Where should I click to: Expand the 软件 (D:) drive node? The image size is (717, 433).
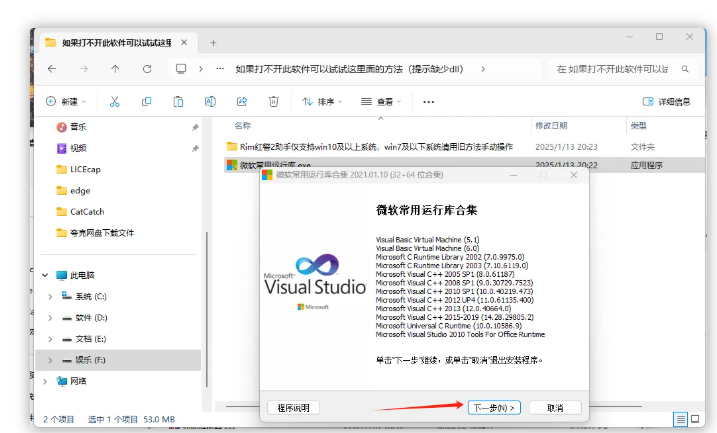(50, 318)
